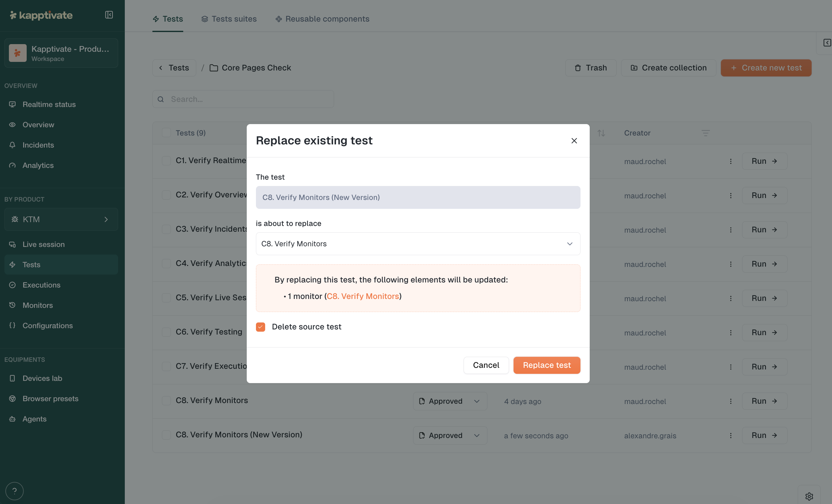Open Monitors in the sidebar
This screenshot has height=504, width=832.
(x=61, y=306)
